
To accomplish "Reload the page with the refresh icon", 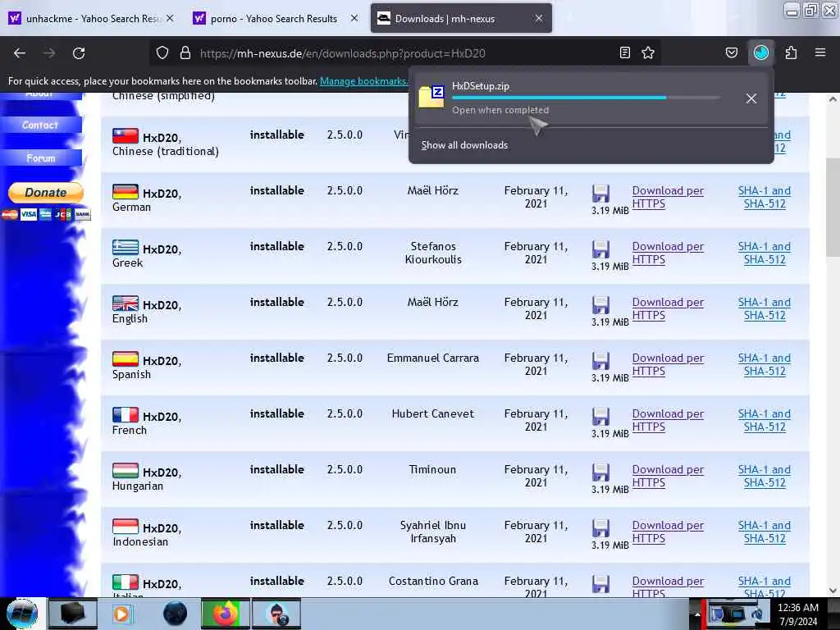I will (x=79, y=53).
